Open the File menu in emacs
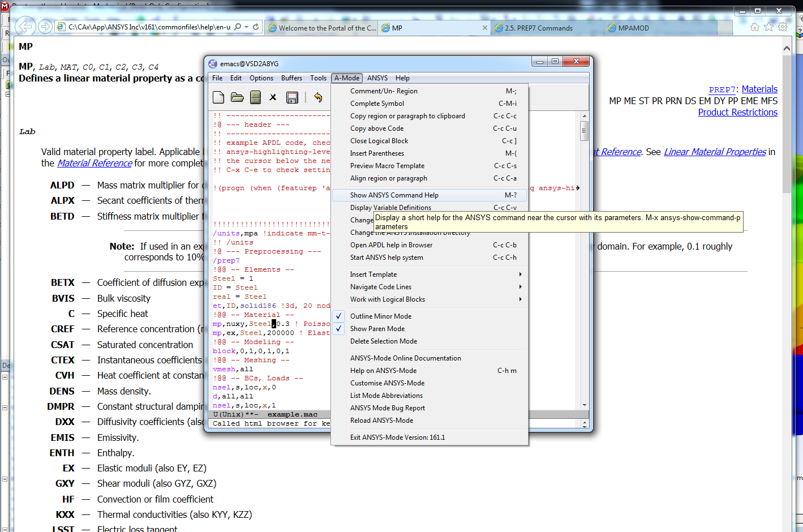This screenshot has height=532, width=803. coord(217,78)
